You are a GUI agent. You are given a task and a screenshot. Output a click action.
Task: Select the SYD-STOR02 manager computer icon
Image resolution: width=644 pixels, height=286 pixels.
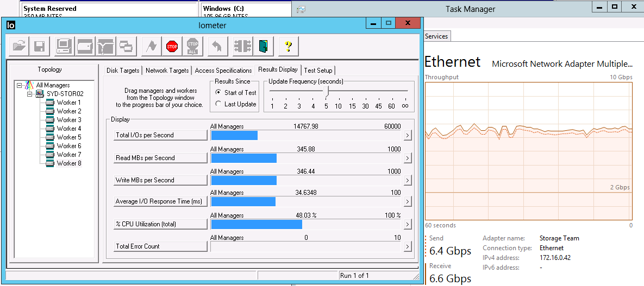coord(40,93)
